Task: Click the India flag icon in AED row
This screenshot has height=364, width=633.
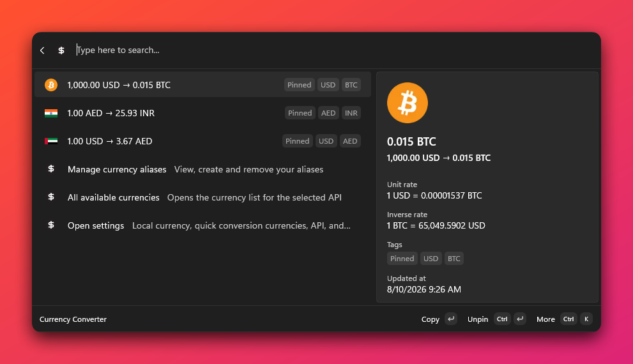Action: click(51, 114)
